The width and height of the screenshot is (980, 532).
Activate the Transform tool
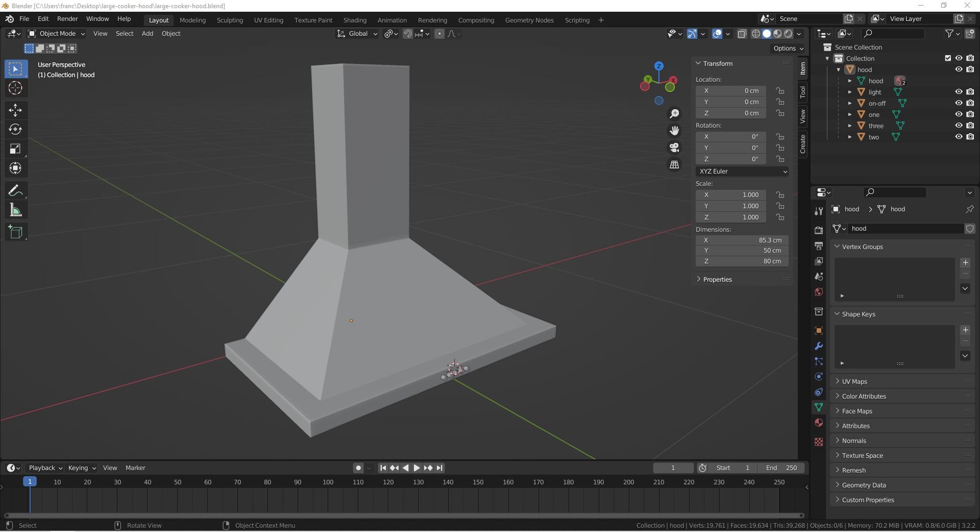tap(15, 168)
